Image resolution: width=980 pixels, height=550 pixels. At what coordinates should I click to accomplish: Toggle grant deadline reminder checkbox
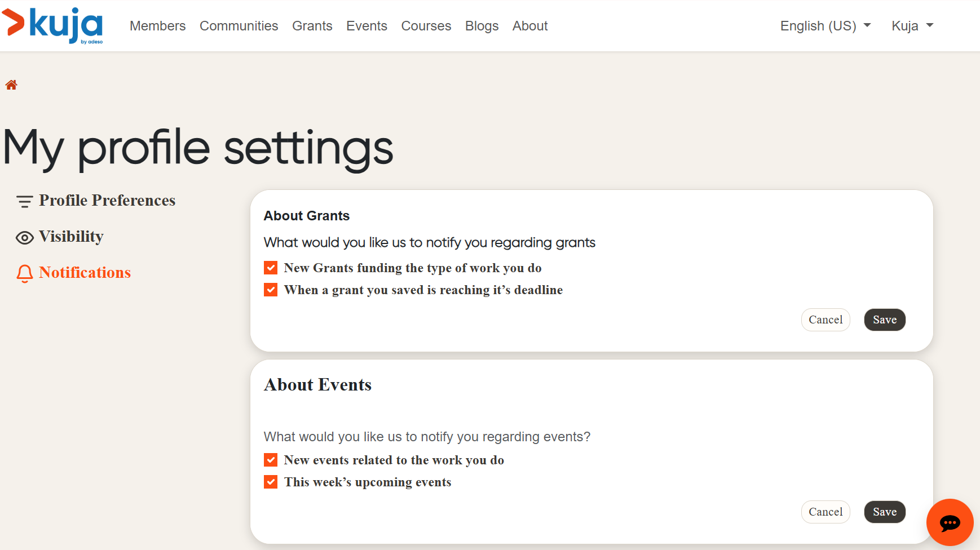(271, 290)
